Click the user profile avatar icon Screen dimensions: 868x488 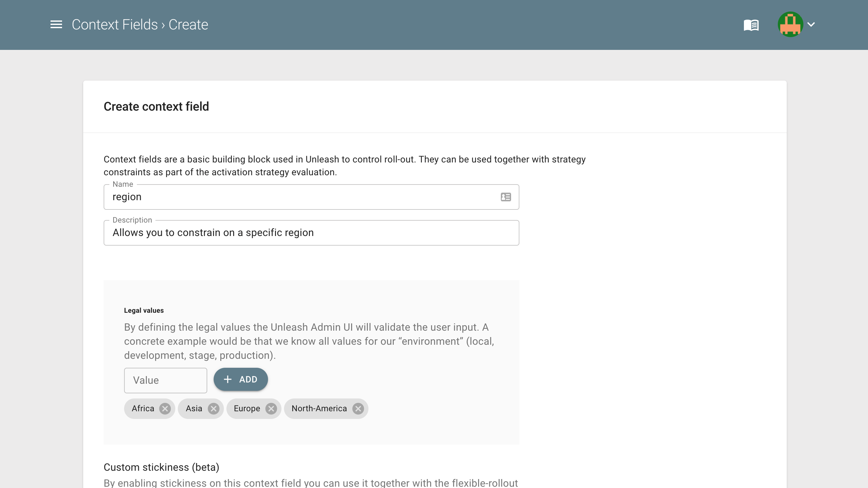click(x=791, y=24)
